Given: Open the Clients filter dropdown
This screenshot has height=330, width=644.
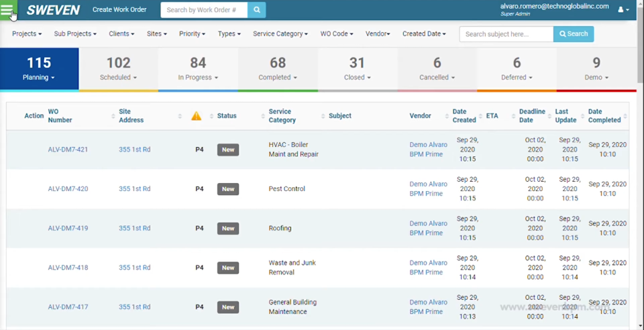Looking at the screenshot, I should [121, 34].
